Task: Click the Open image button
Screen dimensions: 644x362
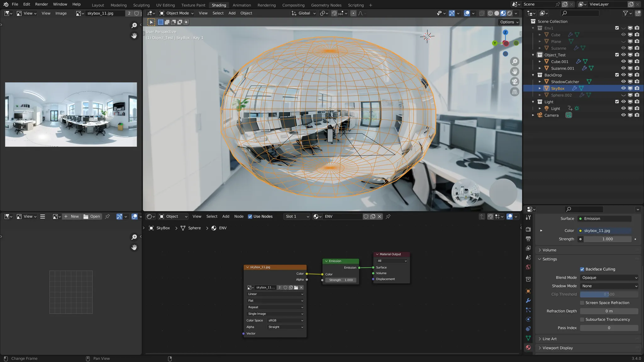Action: pos(92,217)
